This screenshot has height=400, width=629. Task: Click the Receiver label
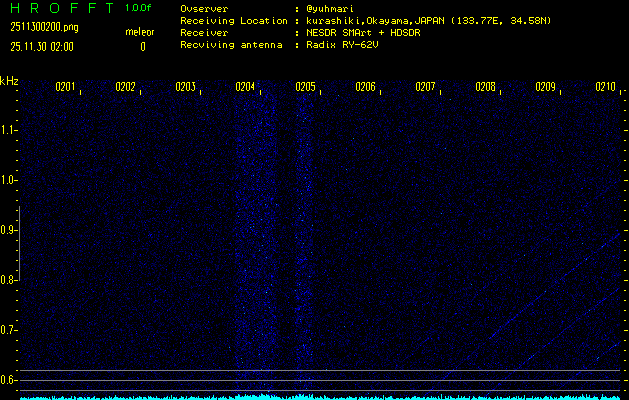[204, 33]
